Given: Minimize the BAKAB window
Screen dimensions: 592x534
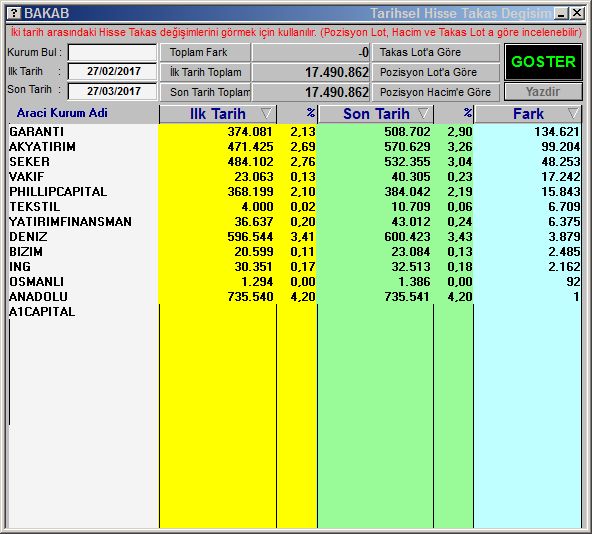Looking at the screenshot, I should point(561,14).
